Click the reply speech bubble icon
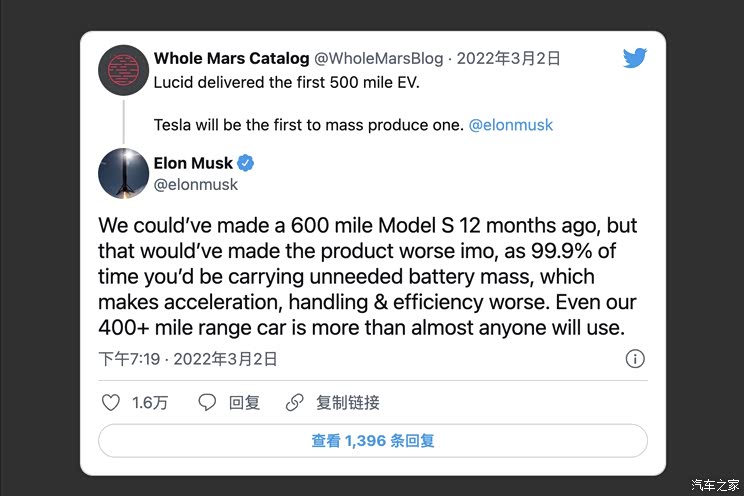The width and height of the screenshot is (744, 496). point(207,402)
